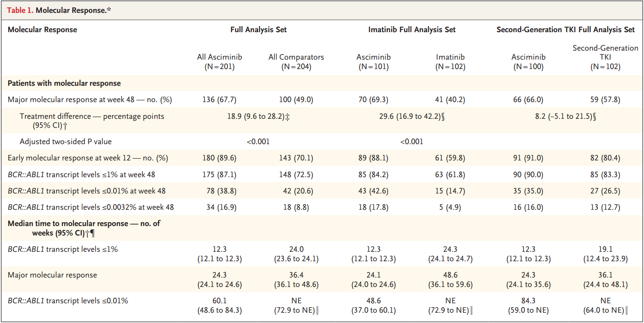Screen dimensions: 644x323
Task: Click the value '85 (84.2)'
Action: (374, 175)
